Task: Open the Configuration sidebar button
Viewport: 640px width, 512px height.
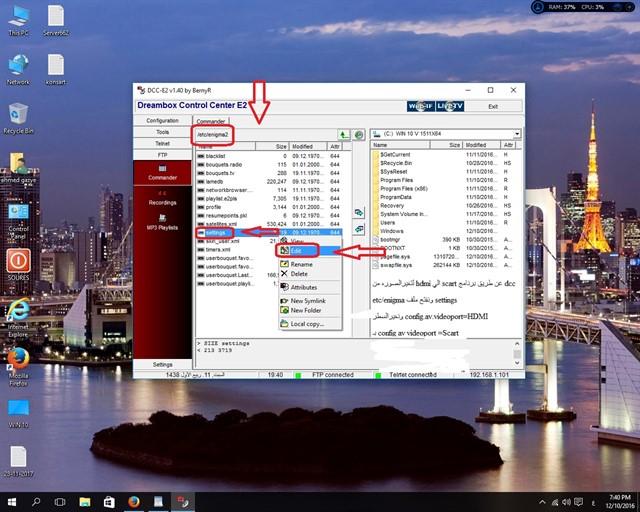Action: (x=162, y=120)
